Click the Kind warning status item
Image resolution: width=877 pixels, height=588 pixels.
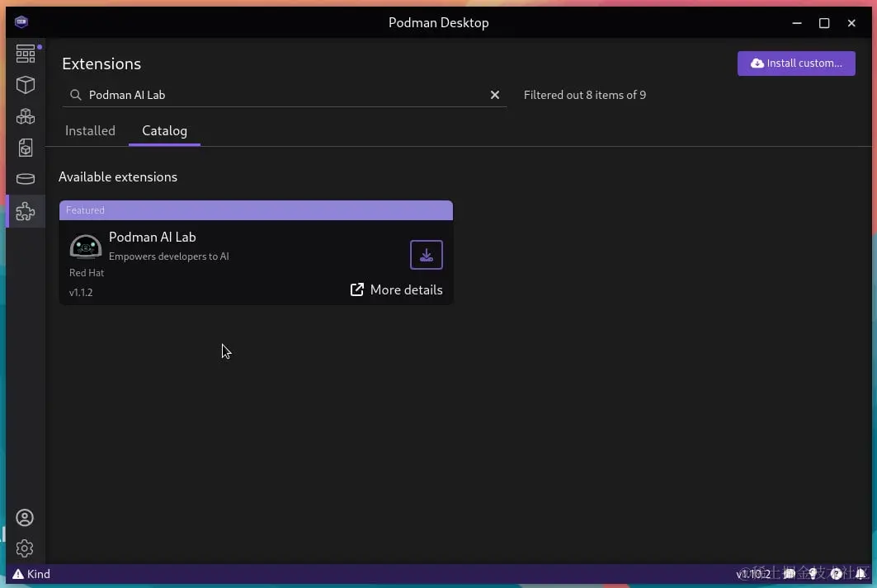31,574
